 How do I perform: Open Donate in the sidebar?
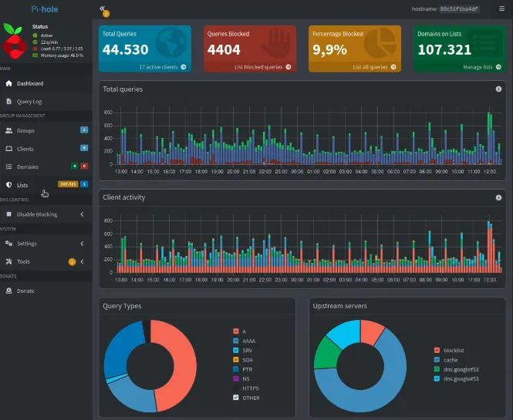click(25, 291)
